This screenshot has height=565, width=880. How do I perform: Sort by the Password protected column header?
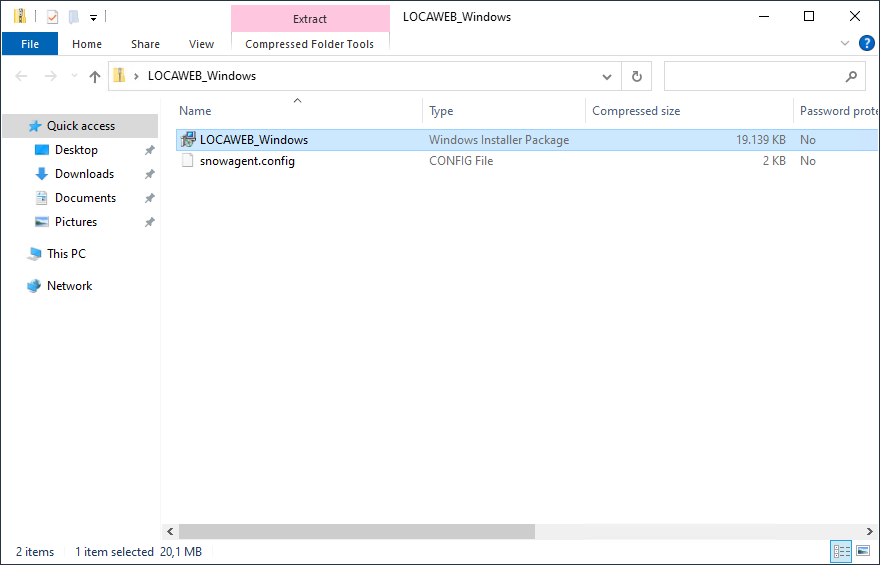838,111
